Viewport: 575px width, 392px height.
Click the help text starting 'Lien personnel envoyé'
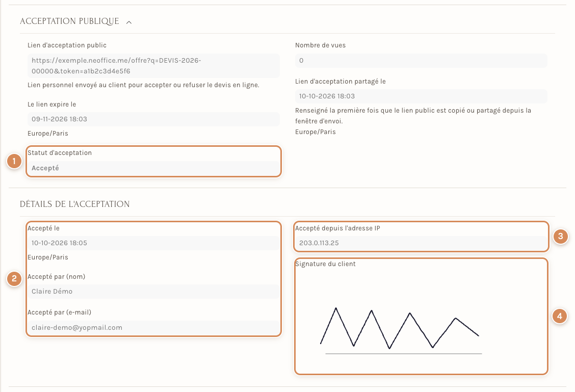click(143, 85)
